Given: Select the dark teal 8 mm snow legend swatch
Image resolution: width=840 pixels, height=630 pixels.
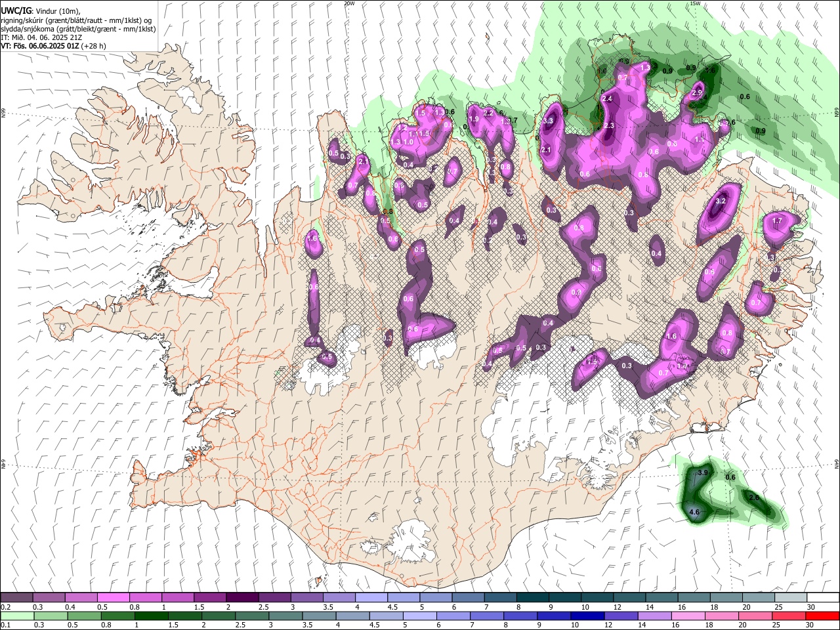Looking at the screenshot, I should 532,597.
